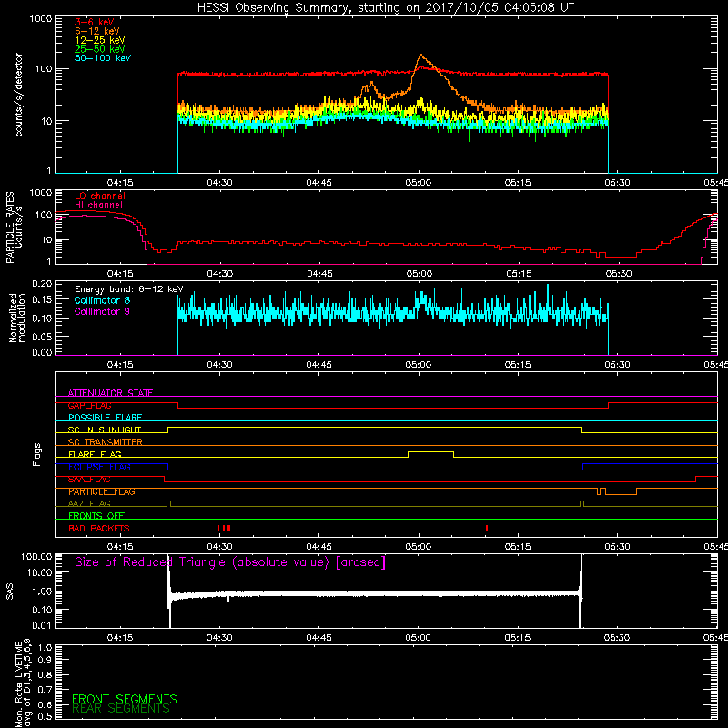This screenshot has width=728, height=728.
Task: Select the 3-6 keV legend label
Action: (95, 22)
